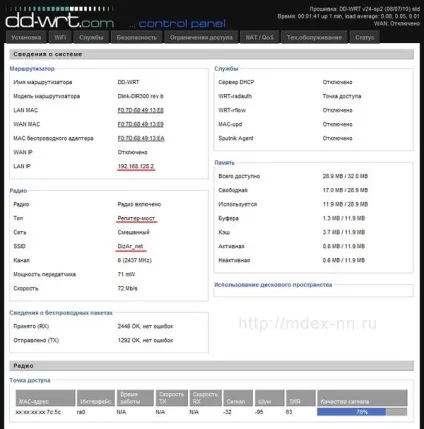424x429 pixels.
Task: Click the SSID value DizAr_net
Action: 130,246
